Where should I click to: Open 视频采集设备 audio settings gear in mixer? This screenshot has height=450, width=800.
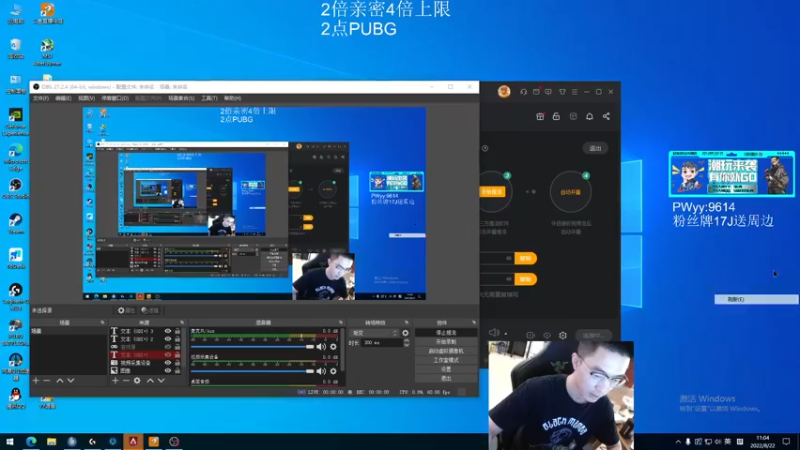coord(333,371)
